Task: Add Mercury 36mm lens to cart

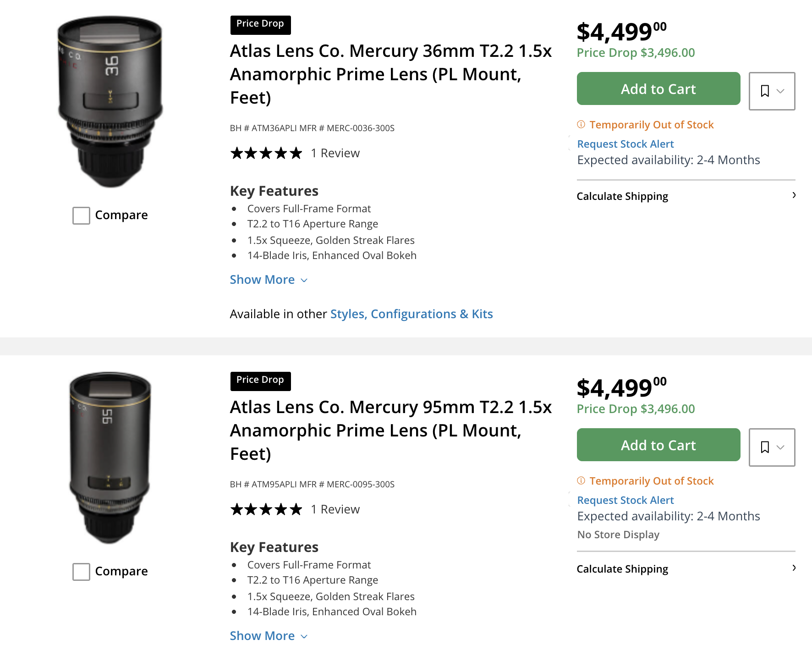Action: 658,88
